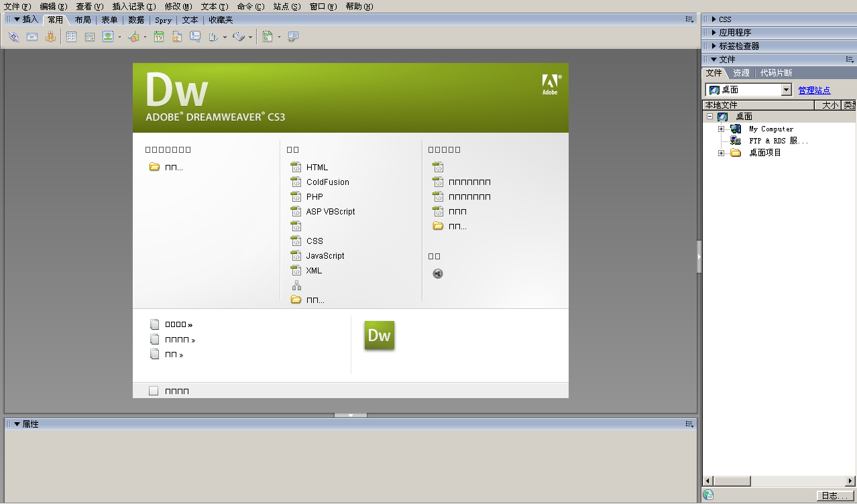Collapse the 文件 panel group
The image size is (857, 504).
click(714, 60)
